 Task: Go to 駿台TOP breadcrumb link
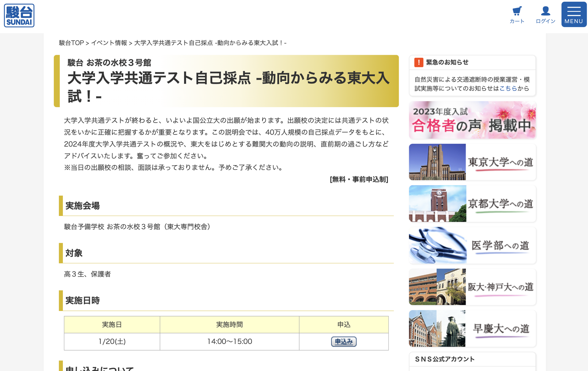(x=71, y=43)
